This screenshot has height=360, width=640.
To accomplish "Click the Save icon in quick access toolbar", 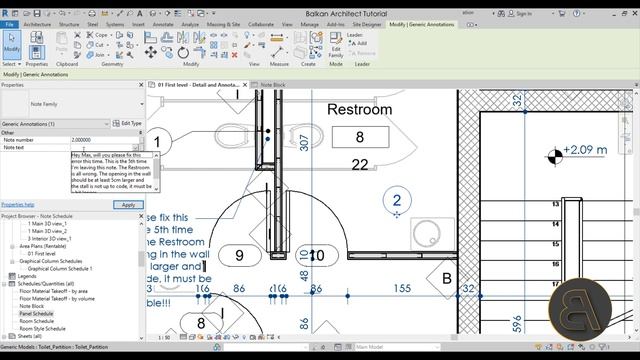I will (x=37, y=13).
